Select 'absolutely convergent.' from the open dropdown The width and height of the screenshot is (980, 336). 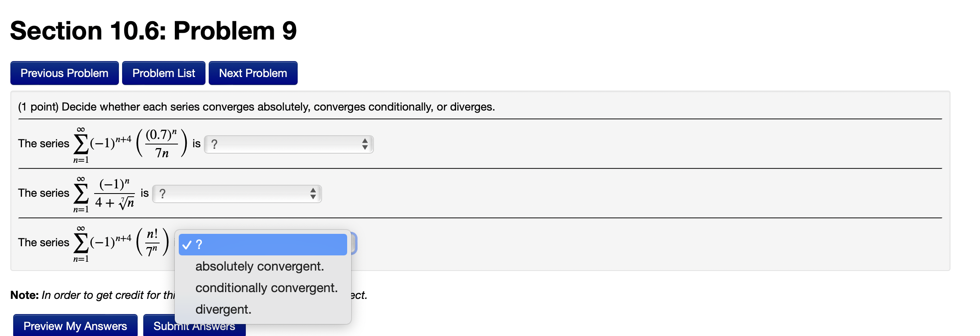260,266
